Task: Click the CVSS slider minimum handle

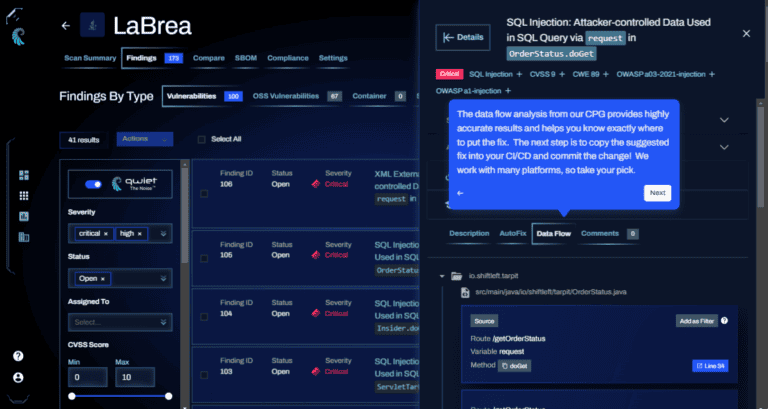Action: [x=72, y=396]
